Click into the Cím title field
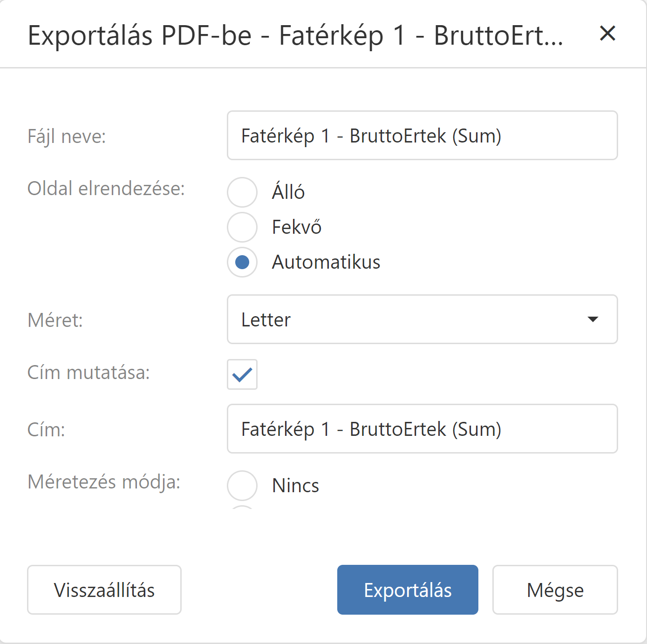This screenshot has width=647, height=644. point(422,429)
